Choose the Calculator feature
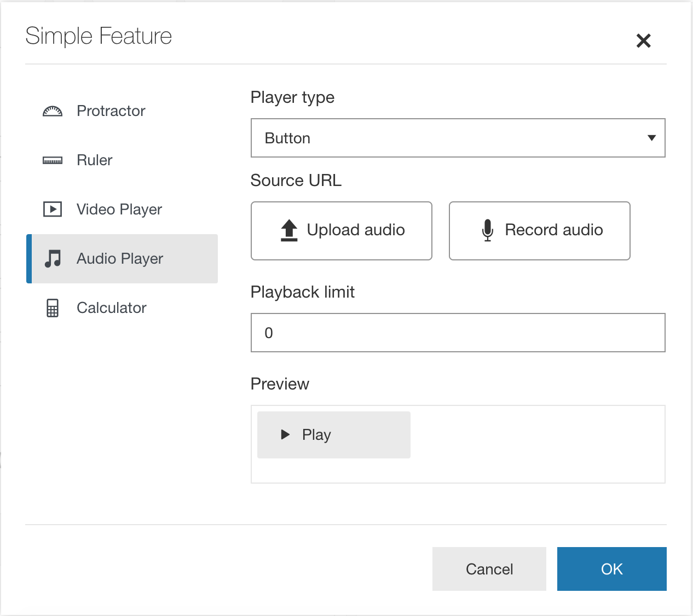 point(122,308)
